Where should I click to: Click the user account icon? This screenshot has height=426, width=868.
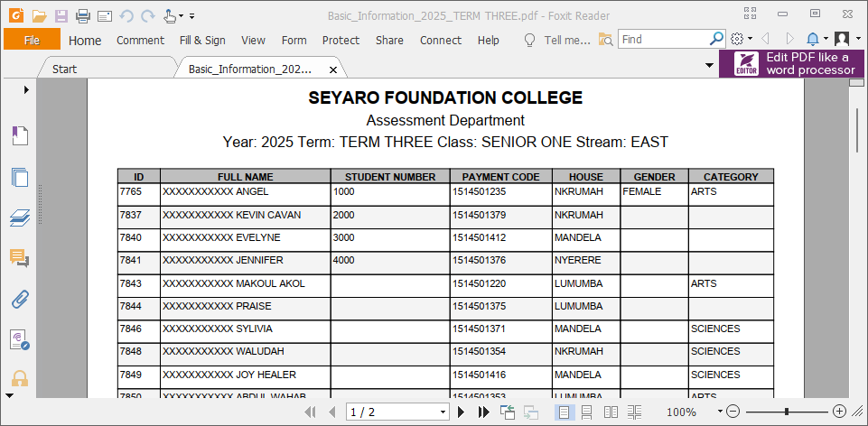[x=842, y=39]
